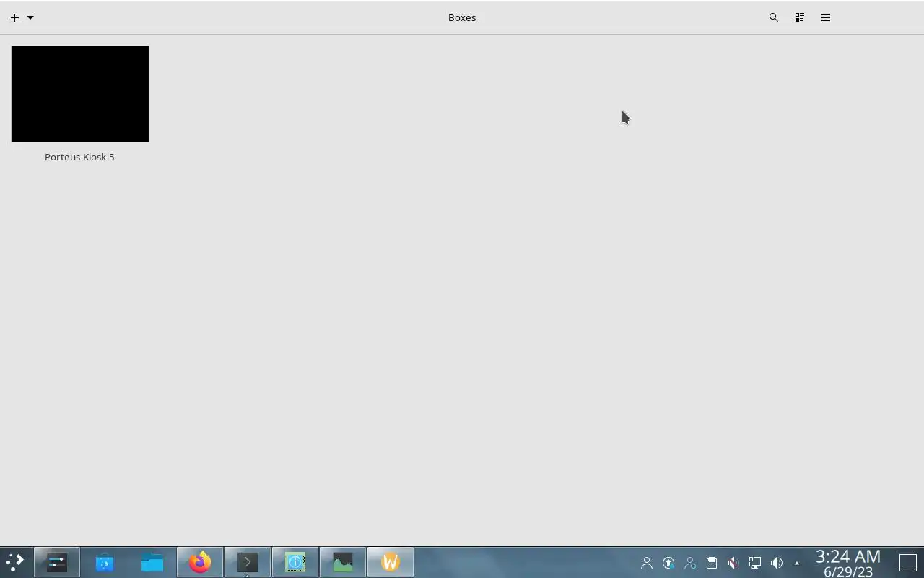This screenshot has height=578, width=924.
Task: Switch to the terminal window in taskbar
Action: tap(248, 562)
